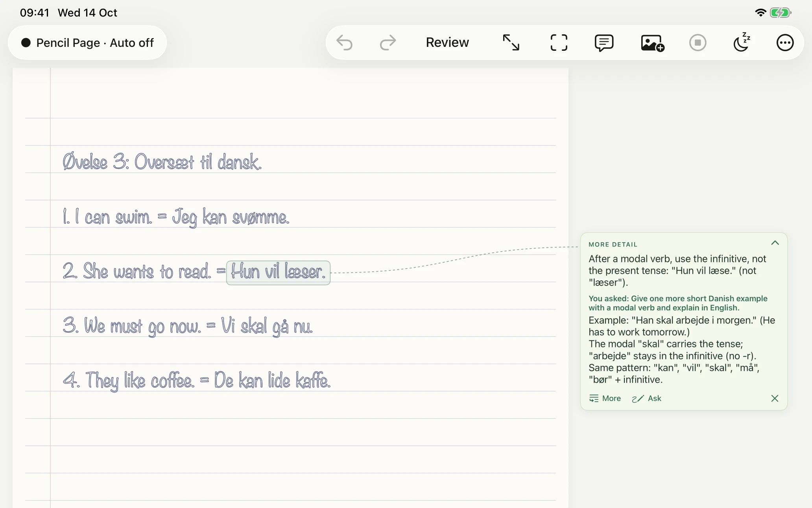Tap the heading 'Øvelse 3: Oversæt til dansk.'

point(162,162)
